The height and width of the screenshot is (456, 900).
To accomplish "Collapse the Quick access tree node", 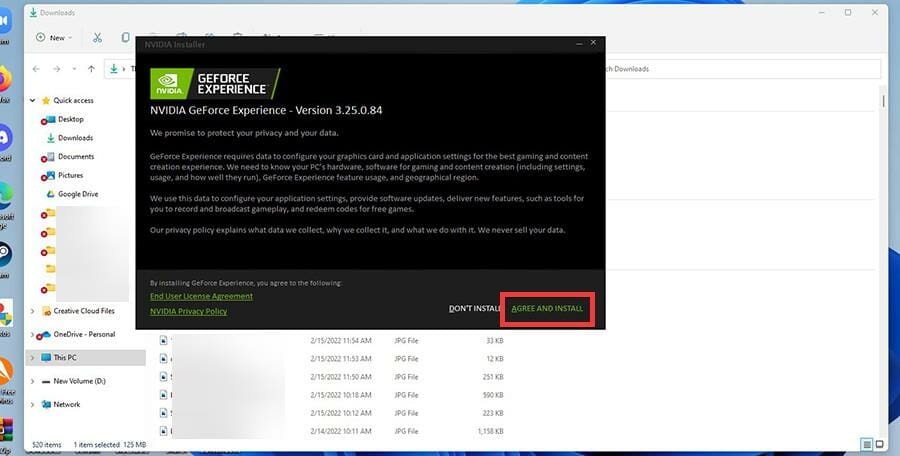I will point(33,101).
